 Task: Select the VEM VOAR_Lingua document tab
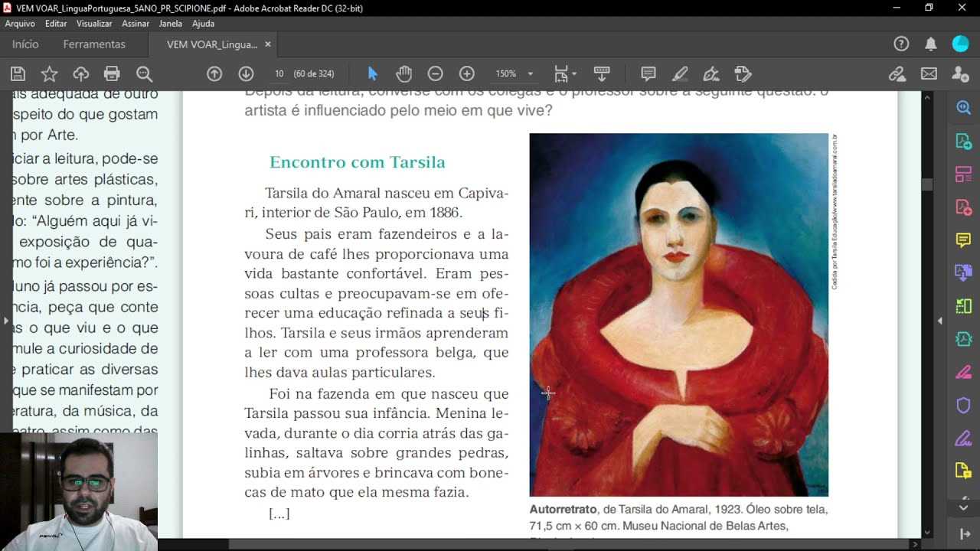point(212,44)
